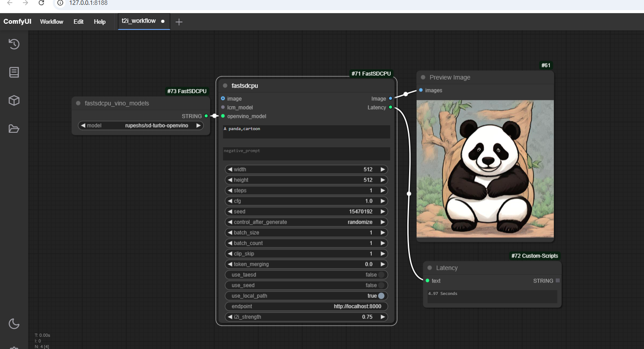The width and height of the screenshot is (644, 349).
Task: Click the panda preview image
Action: click(x=485, y=169)
